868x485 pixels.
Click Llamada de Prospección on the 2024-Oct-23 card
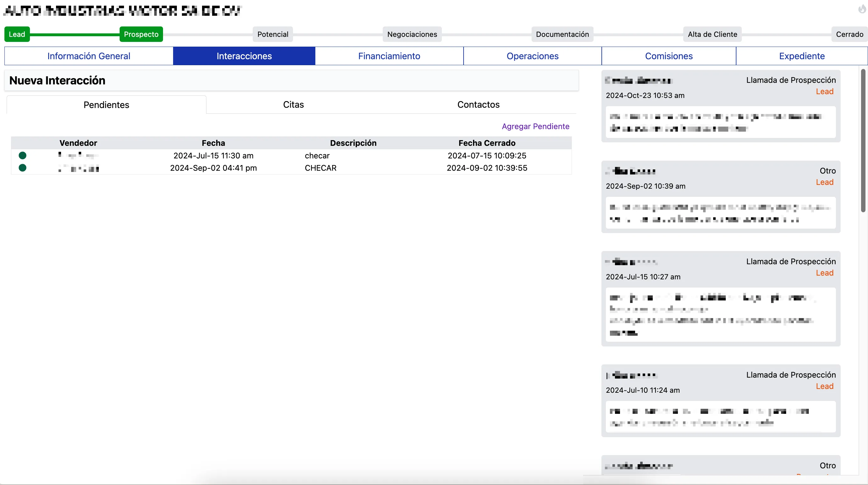[x=791, y=80]
